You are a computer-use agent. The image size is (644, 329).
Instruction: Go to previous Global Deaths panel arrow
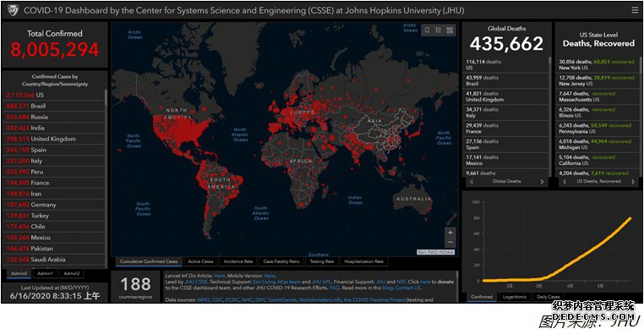[x=471, y=181]
